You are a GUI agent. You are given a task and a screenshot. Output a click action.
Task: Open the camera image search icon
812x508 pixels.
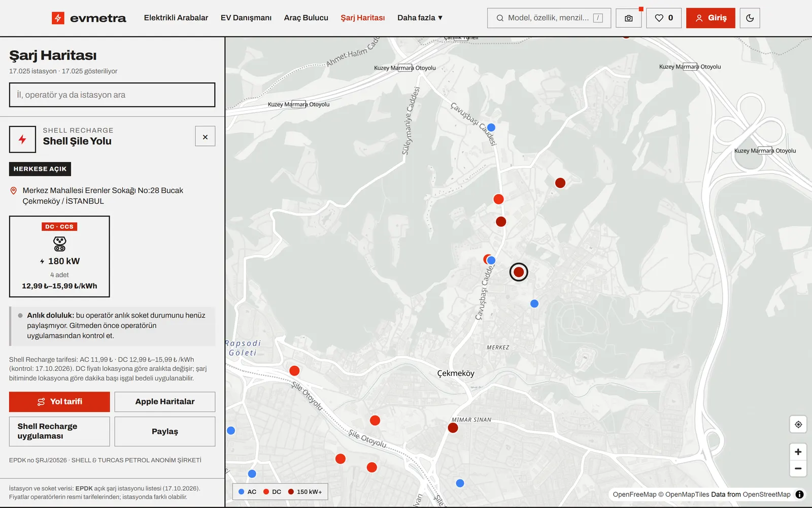coord(628,18)
